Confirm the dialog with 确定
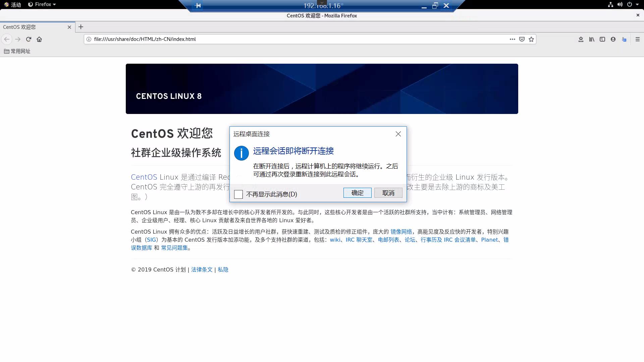Image resolution: width=644 pixels, height=362 pixels. (x=357, y=193)
